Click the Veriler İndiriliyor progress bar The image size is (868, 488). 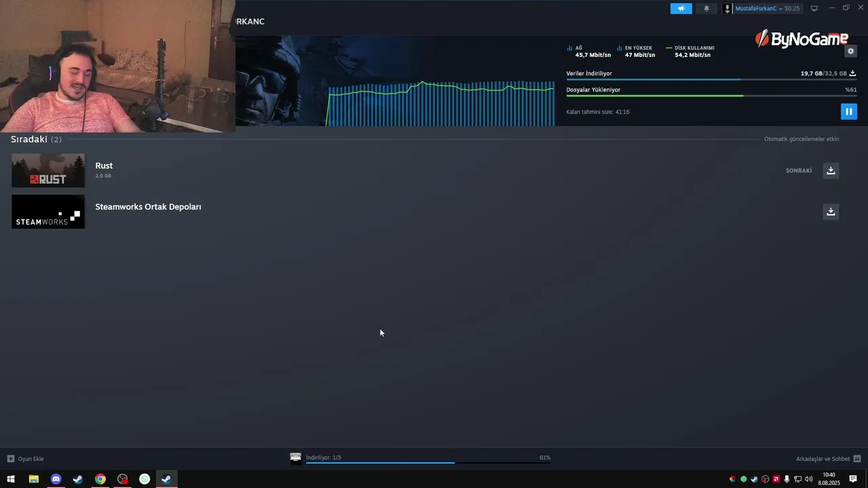coord(711,79)
